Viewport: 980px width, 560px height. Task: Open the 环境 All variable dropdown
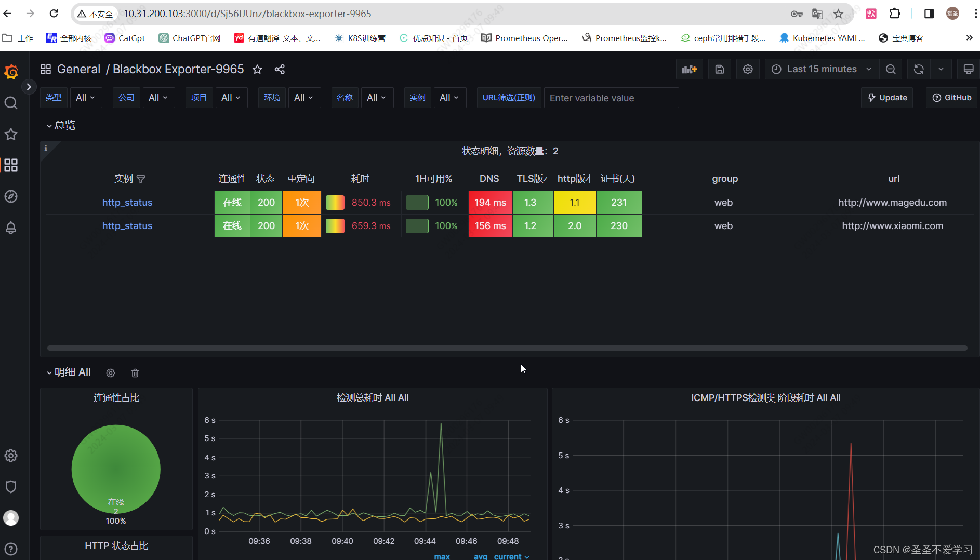click(304, 98)
